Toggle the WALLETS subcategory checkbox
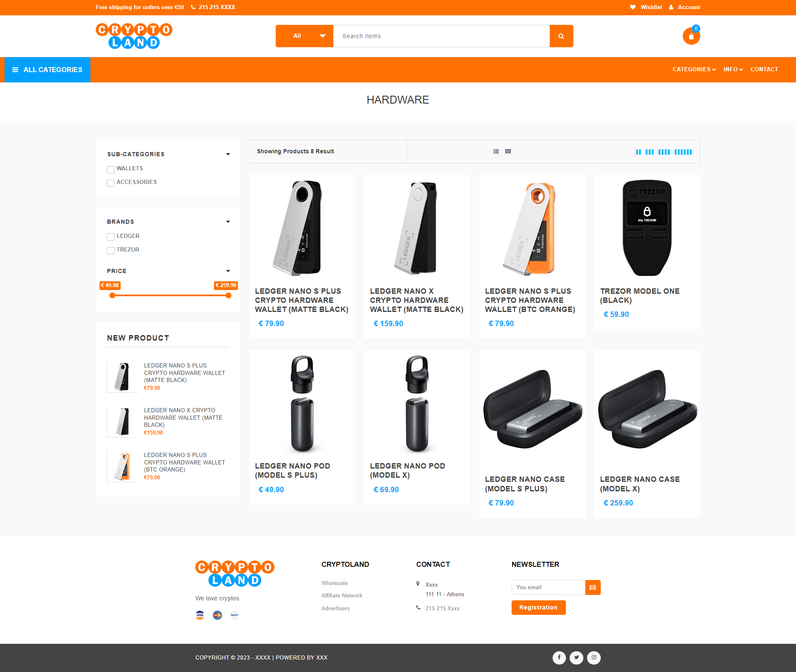This screenshot has height=672, width=796. coord(110,169)
